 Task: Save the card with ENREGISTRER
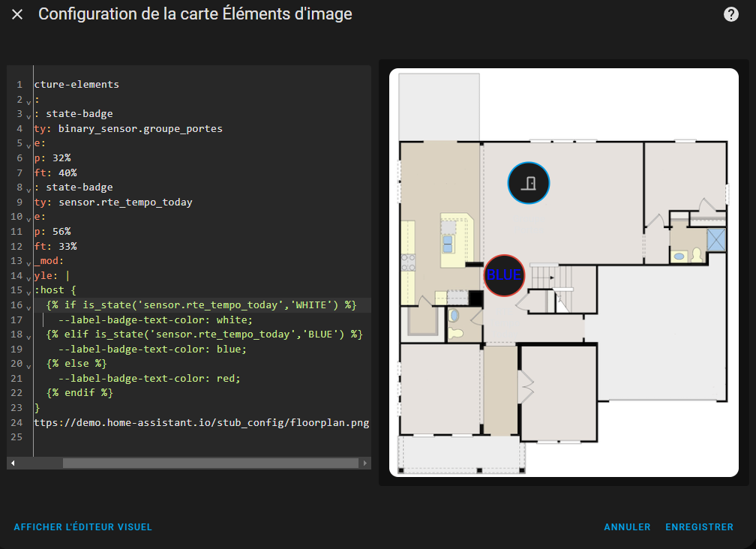click(699, 526)
